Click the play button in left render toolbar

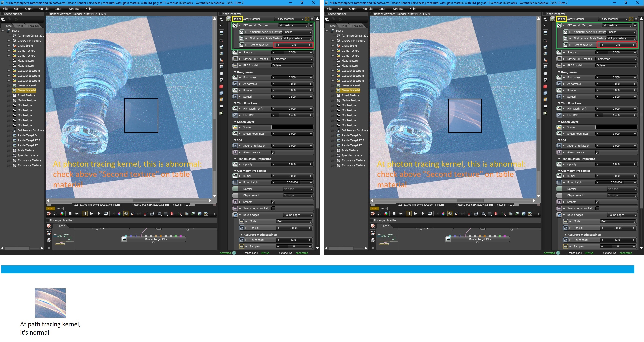92,214
